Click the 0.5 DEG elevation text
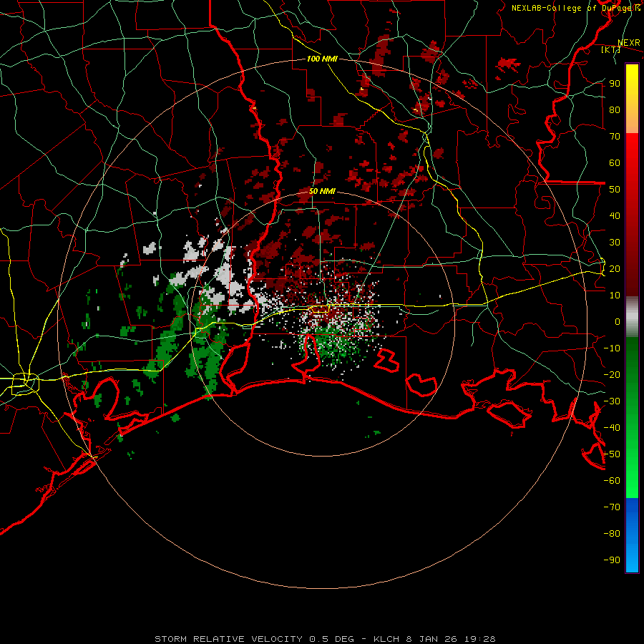The image size is (644, 644). [330, 639]
